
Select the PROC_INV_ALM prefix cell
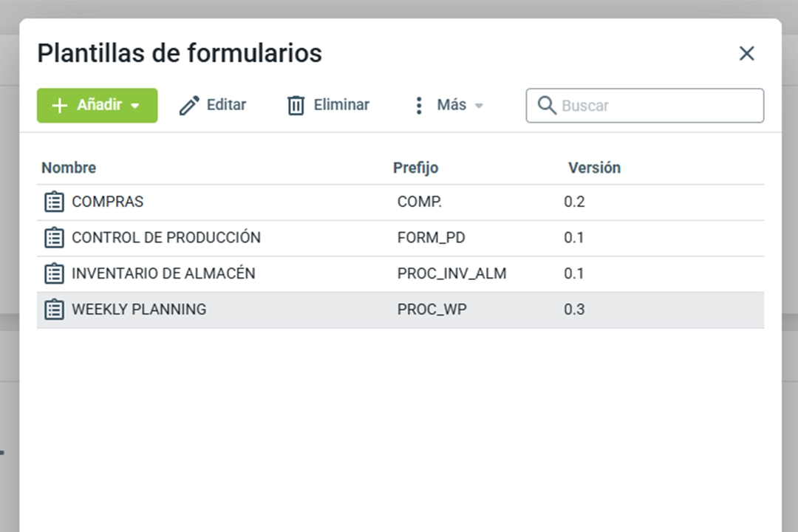point(451,273)
